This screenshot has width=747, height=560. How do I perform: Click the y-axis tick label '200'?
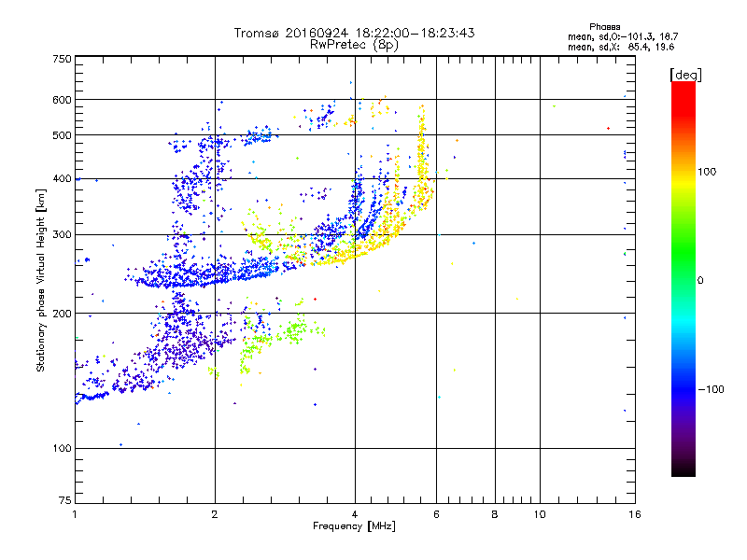coord(62,314)
